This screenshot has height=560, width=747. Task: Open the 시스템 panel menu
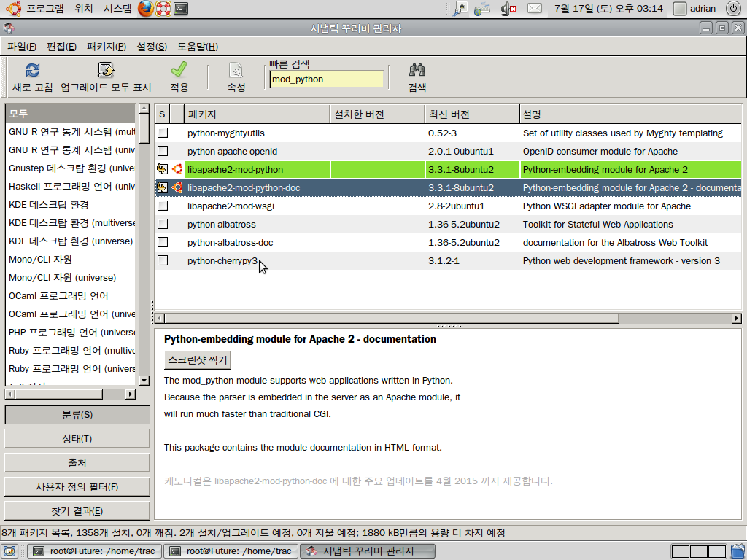point(117,8)
